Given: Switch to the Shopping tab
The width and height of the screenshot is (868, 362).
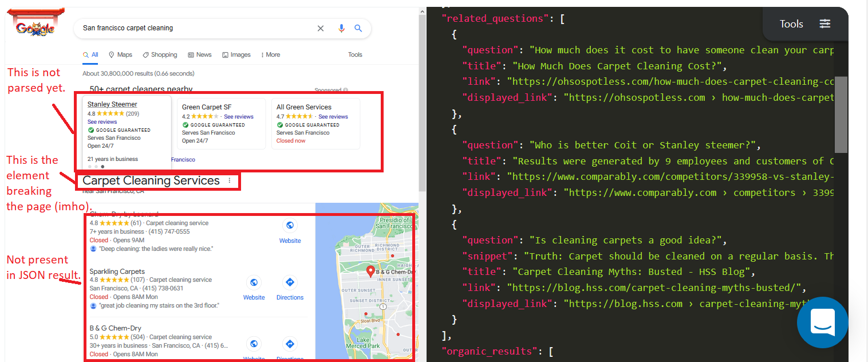Looking at the screenshot, I should pyautogui.click(x=160, y=55).
